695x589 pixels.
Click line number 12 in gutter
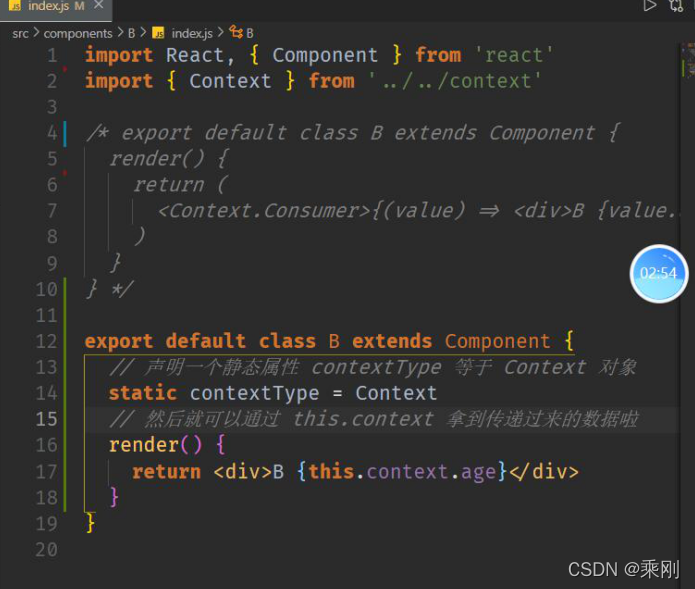(47, 342)
